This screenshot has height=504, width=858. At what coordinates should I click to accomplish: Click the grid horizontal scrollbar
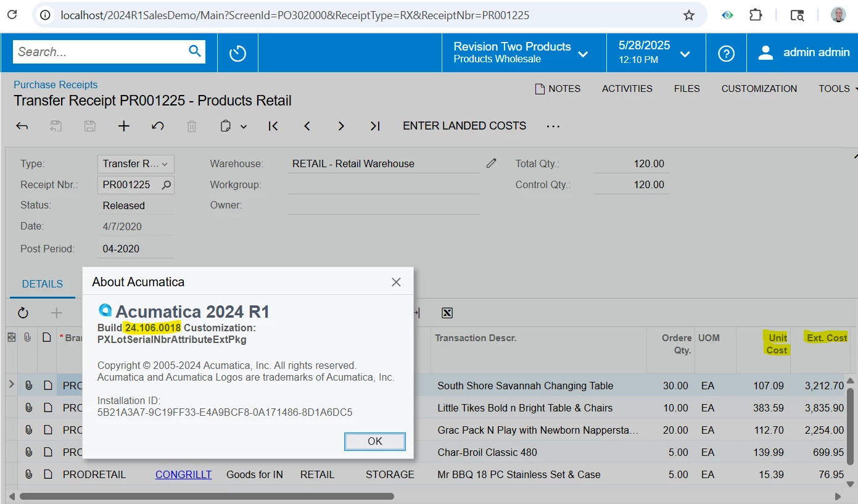207,496
